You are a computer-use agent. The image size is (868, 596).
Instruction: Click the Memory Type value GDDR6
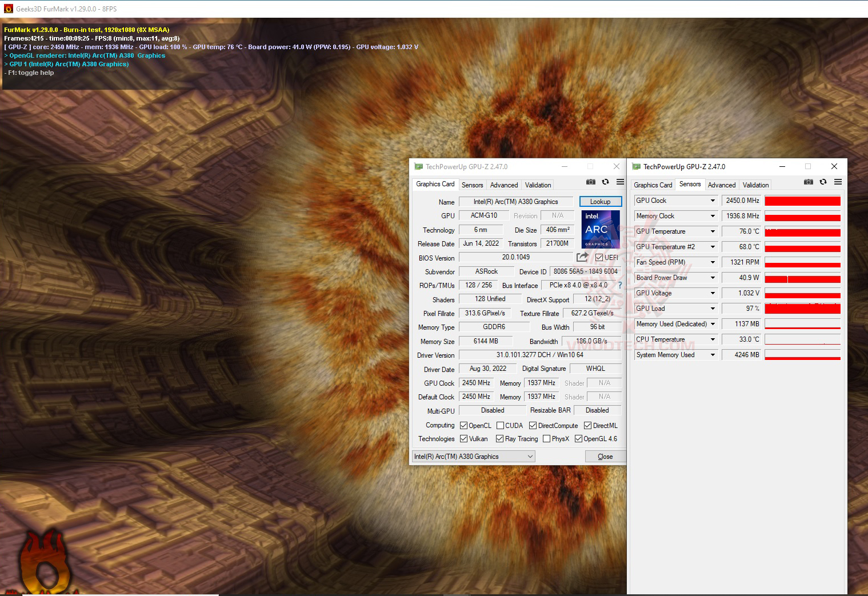pyautogui.click(x=494, y=327)
